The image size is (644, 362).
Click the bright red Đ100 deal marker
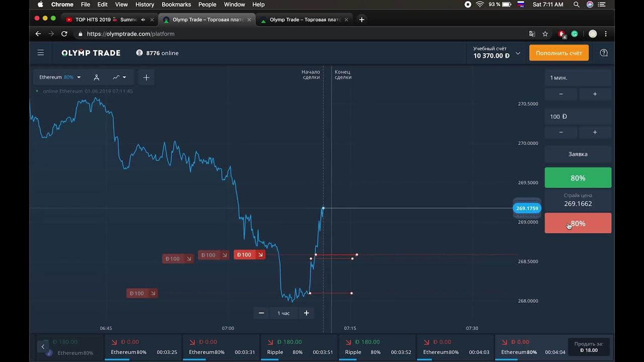pyautogui.click(x=250, y=255)
